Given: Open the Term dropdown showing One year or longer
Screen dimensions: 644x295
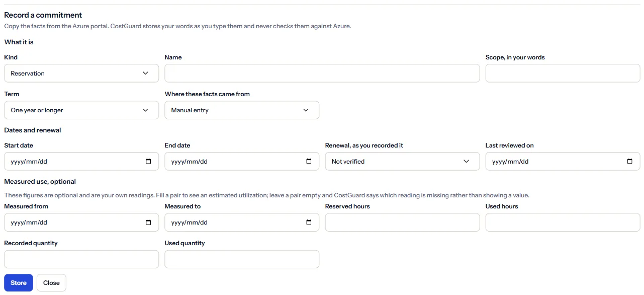Looking at the screenshot, I should [x=81, y=110].
